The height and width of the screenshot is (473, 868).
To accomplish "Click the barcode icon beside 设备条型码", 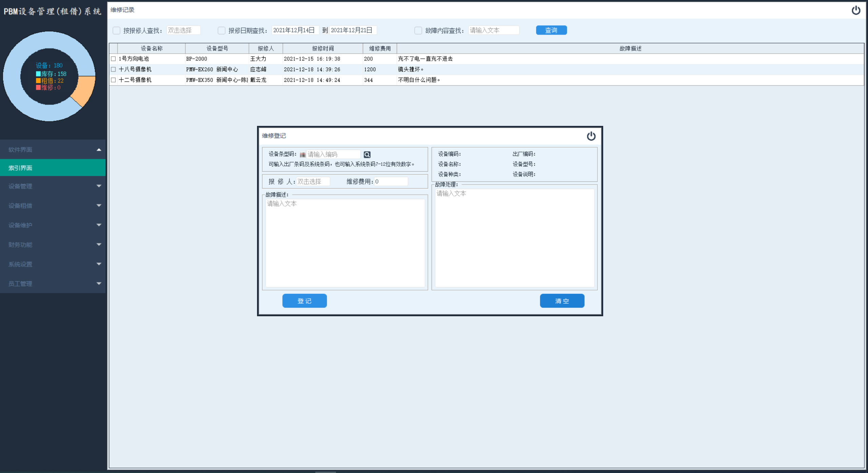I will pyautogui.click(x=302, y=155).
